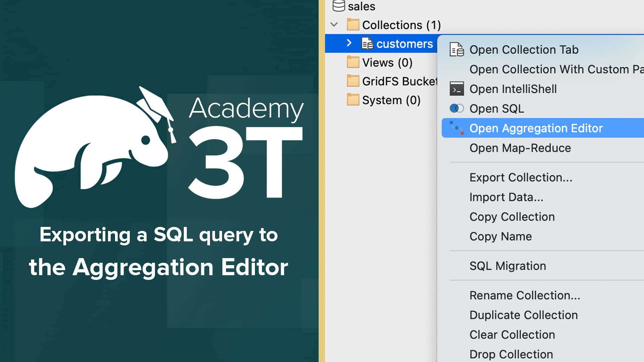Select the Collections (1) tree label
Viewport: 644px width, 362px height.
click(x=401, y=25)
